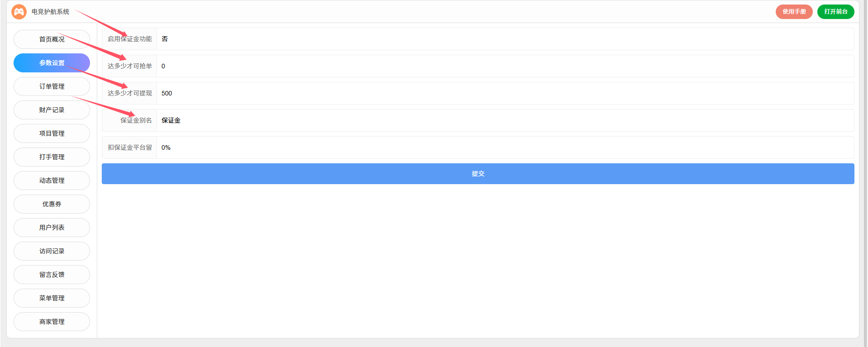Image resolution: width=868 pixels, height=347 pixels.
Task: Click the 留言反馈 menu item
Action: tap(52, 275)
